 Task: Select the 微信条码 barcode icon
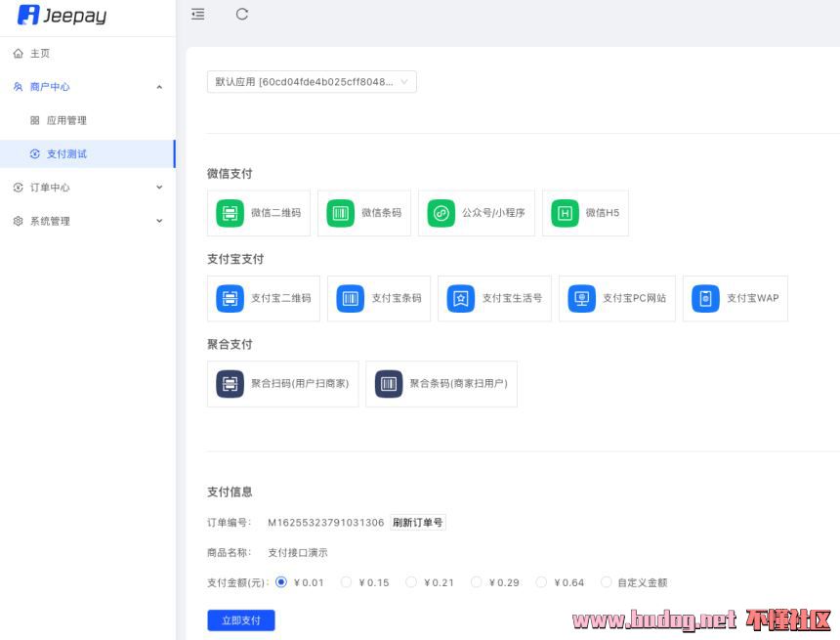(340, 213)
